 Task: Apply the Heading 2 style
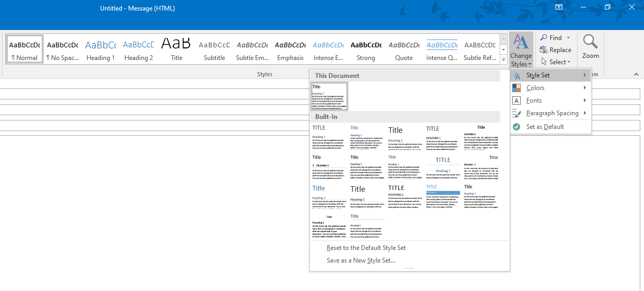click(x=139, y=49)
